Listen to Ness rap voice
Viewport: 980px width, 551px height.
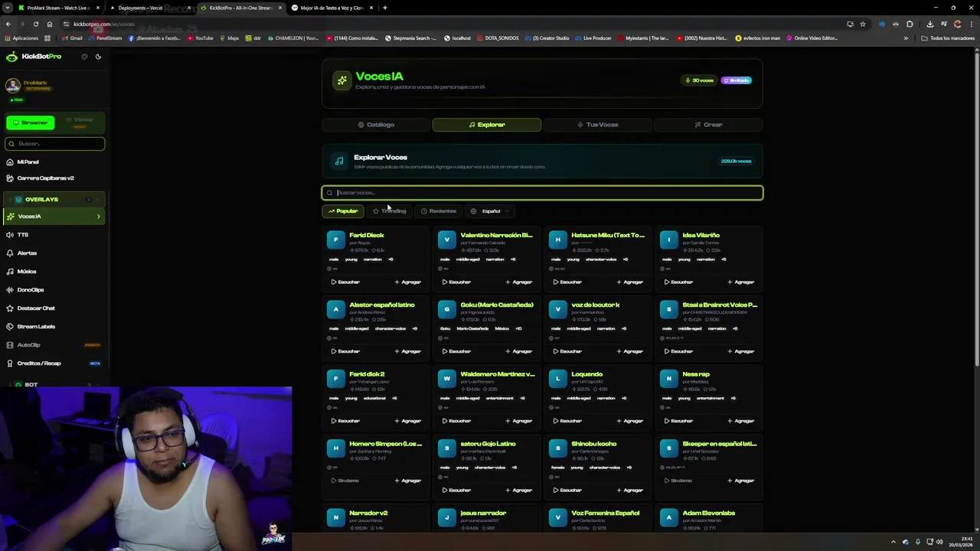click(x=678, y=422)
